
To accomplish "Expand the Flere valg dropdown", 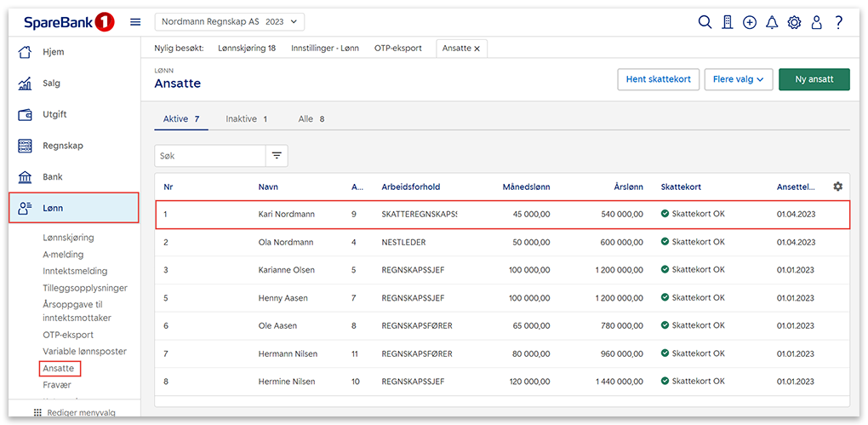I will pyautogui.click(x=738, y=79).
